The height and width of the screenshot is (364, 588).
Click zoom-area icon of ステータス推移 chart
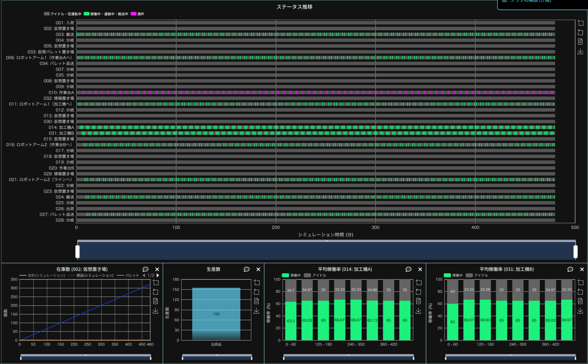point(580,23)
